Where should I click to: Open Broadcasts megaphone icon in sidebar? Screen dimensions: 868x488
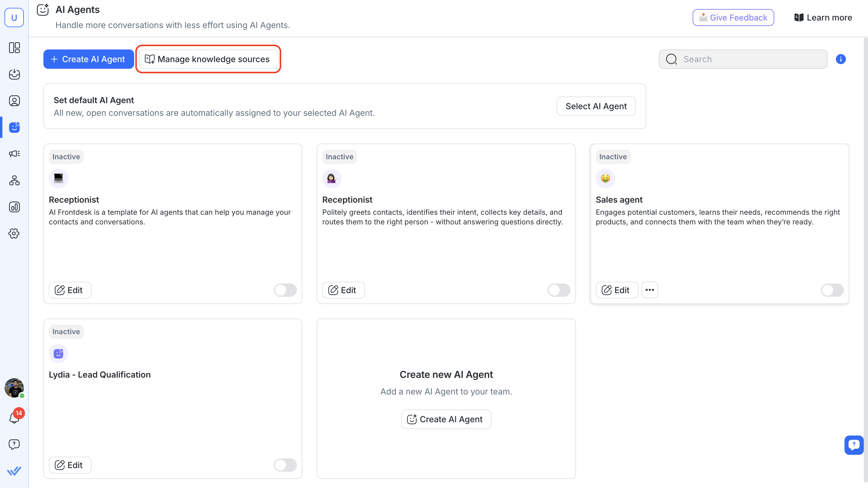coord(14,154)
